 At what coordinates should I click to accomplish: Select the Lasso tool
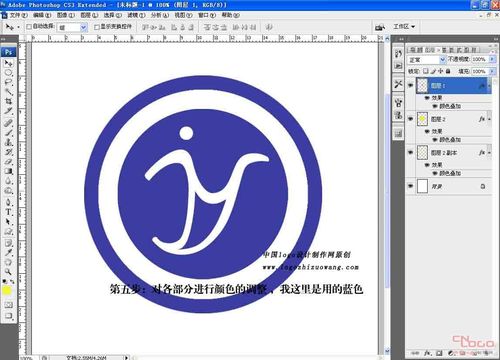pyautogui.click(x=8, y=82)
